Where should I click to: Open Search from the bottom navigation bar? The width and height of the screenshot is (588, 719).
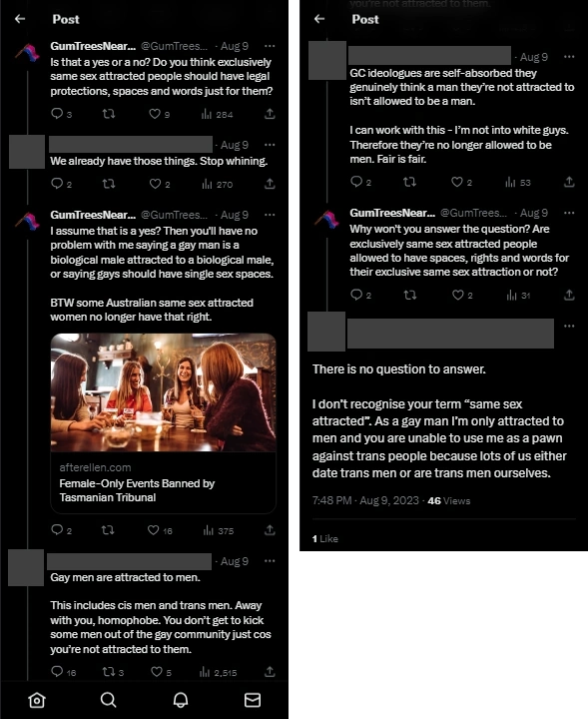tap(108, 700)
